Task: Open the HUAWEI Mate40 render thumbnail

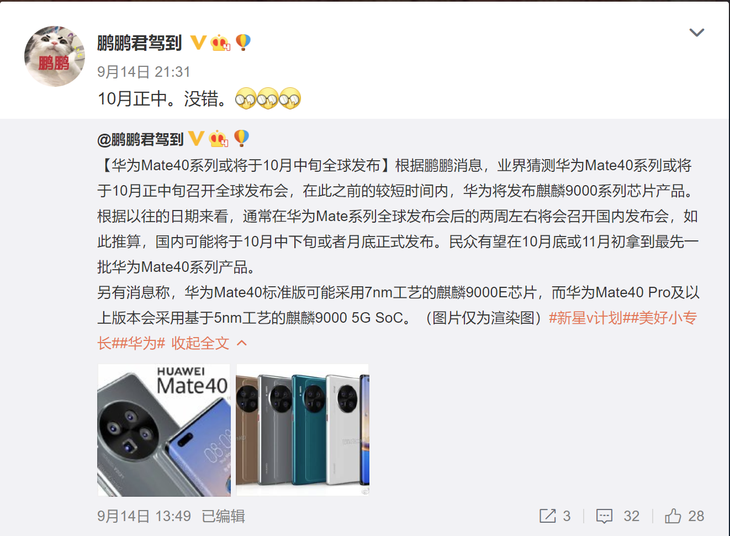Action: (x=164, y=430)
